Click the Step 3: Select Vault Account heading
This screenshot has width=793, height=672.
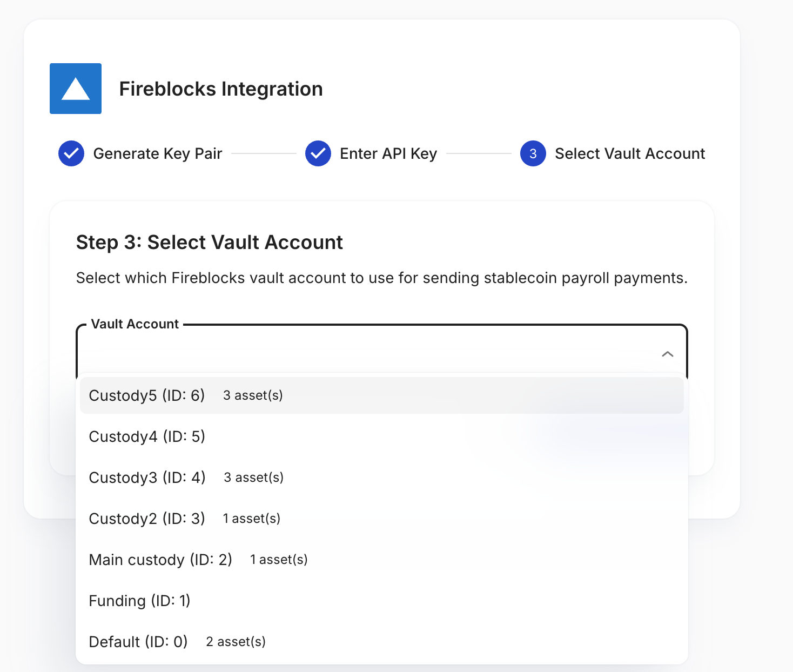click(210, 243)
